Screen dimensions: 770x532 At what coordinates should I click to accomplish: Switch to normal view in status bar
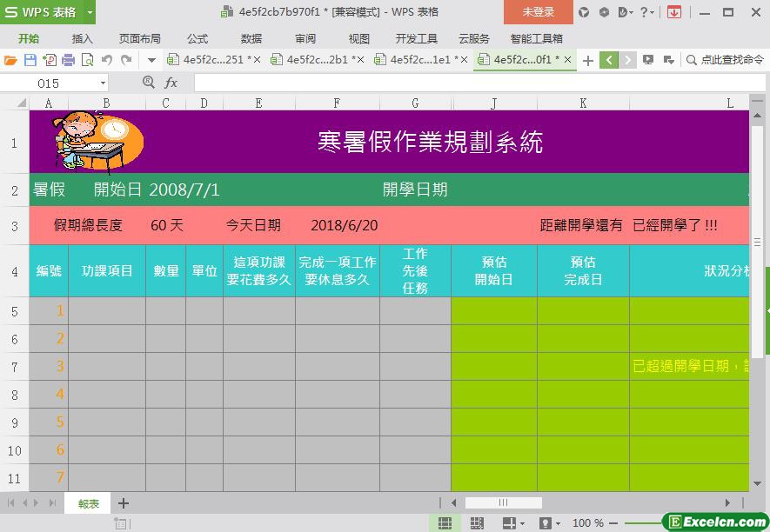(445, 522)
